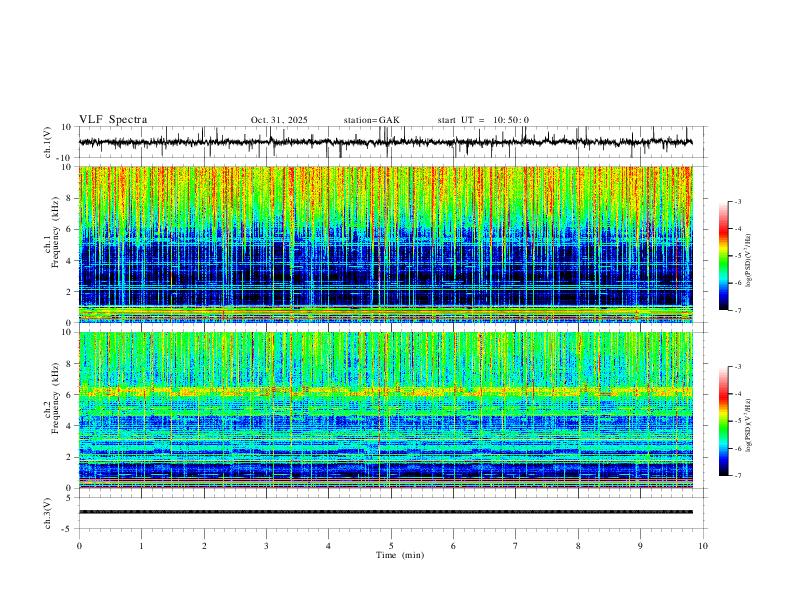Click the "Time (min)" axis title
Viewport: 792px width, 612px height.
tap(400, 555)
